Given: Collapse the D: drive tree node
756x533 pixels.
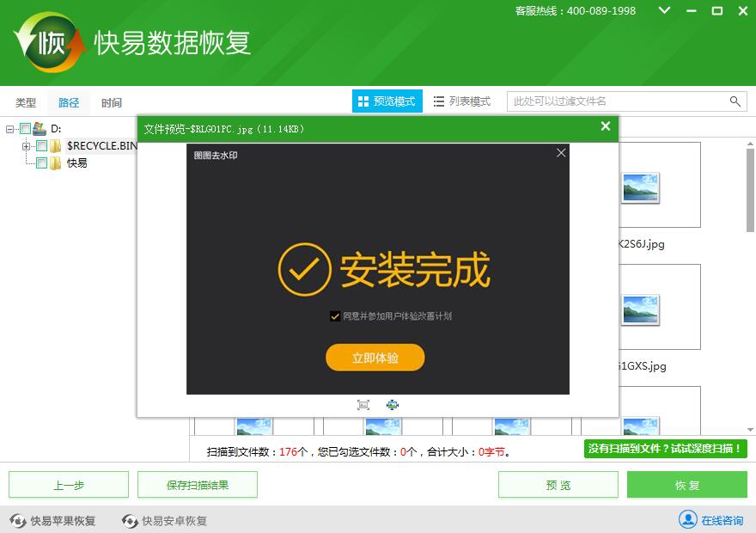Looking at the screenshot, I should pos(10,129).
